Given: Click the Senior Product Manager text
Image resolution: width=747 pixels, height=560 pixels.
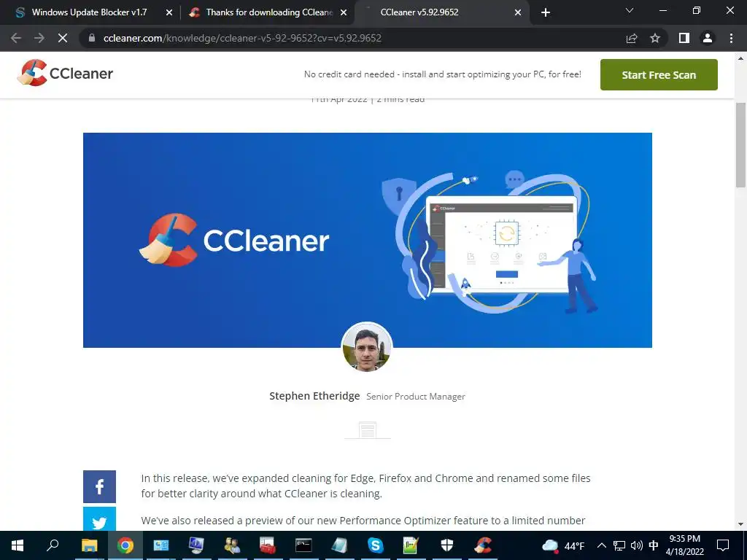Looking at the screenshot, I should click(x=415, y=397).
